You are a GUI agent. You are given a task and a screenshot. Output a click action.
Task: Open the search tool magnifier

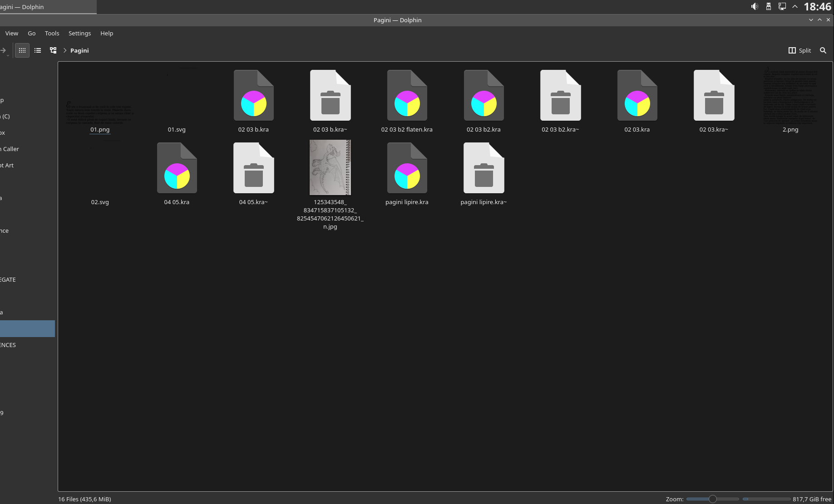[x=823, y=50]
